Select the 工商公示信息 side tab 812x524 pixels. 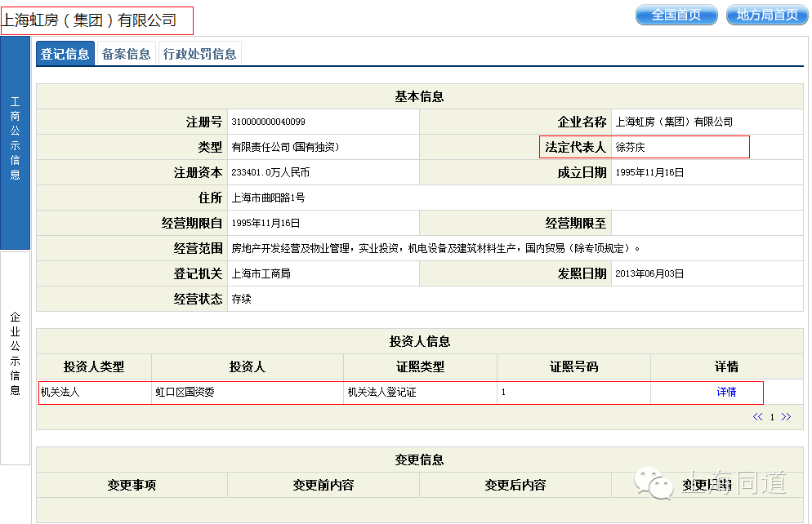[x=15, y=143]
